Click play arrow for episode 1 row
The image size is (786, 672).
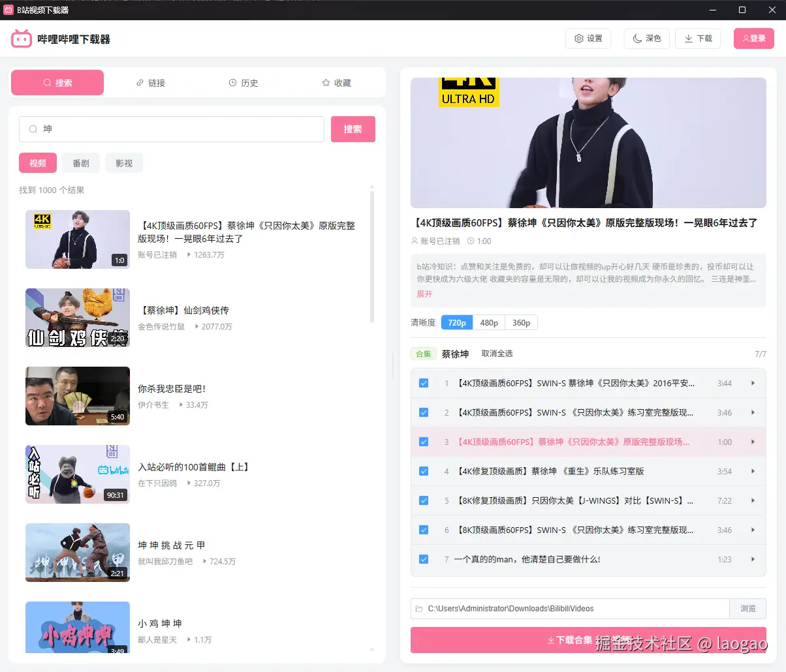(753, 383)
